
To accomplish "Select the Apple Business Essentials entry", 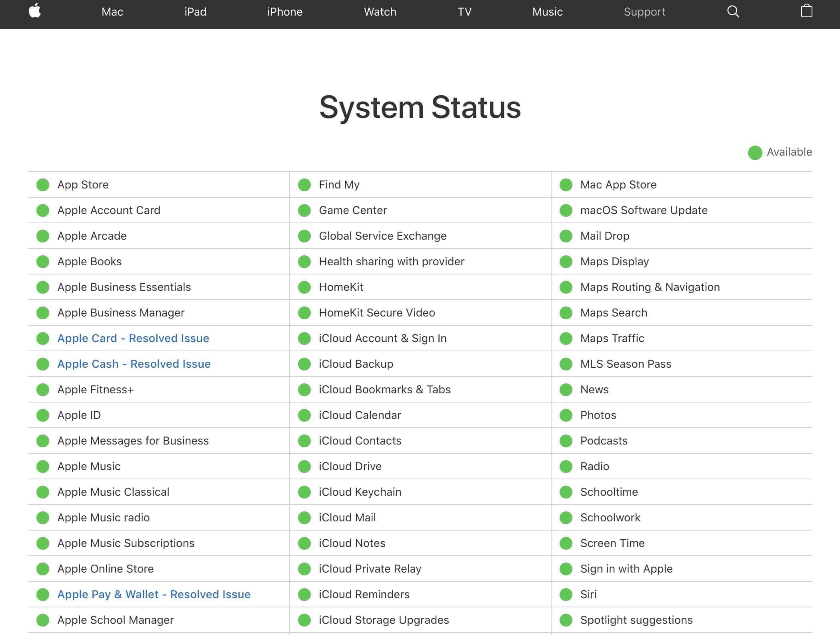I will (x=124, y=287).
